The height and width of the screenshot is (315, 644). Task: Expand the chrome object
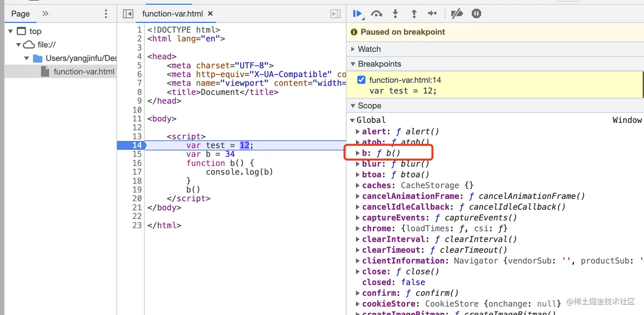pyautogui.click(x=358, y=228)
